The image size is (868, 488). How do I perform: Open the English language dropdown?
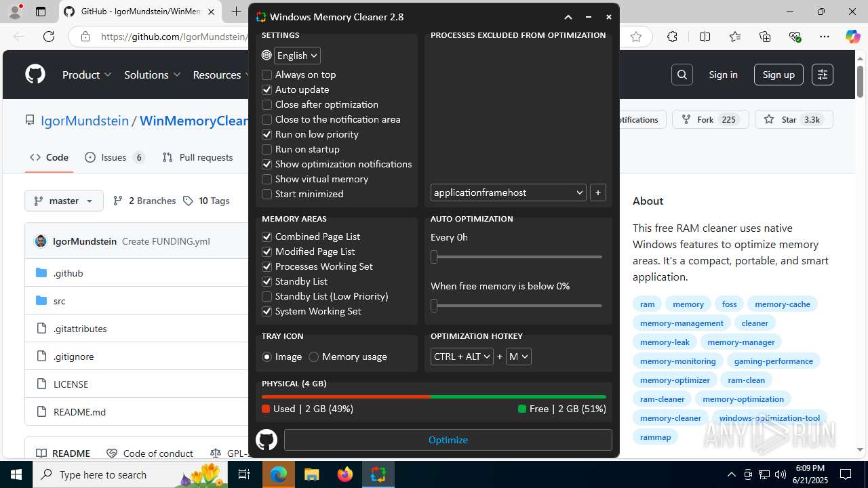[x=297, y=56]
